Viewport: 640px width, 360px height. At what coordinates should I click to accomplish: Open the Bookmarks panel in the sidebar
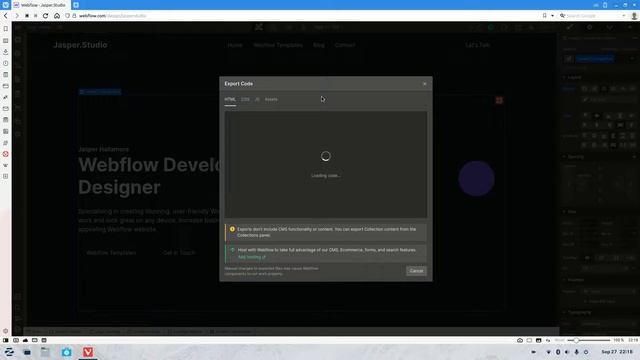coord(6,29)
